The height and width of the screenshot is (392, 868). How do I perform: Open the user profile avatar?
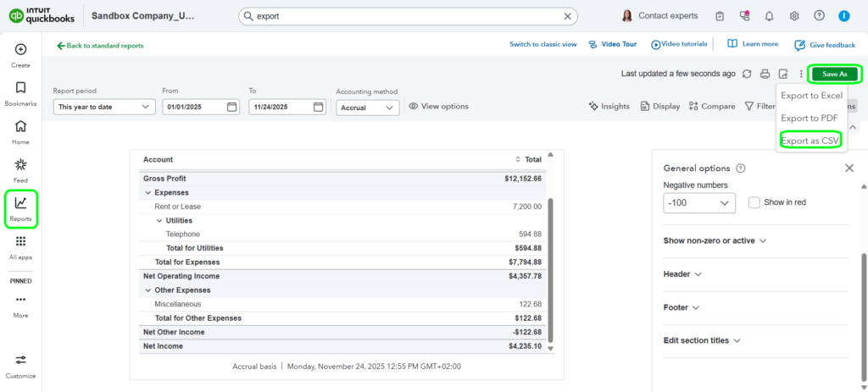843,16
